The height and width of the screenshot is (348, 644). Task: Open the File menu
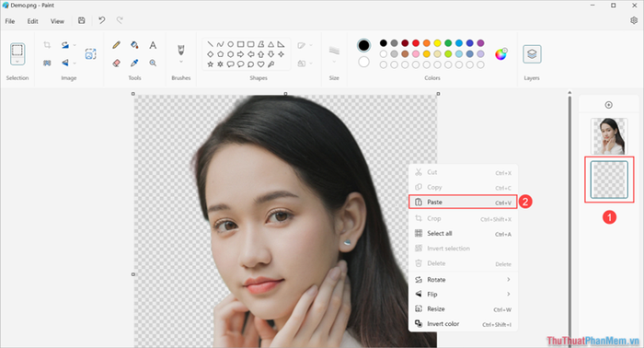pos(10,21)
